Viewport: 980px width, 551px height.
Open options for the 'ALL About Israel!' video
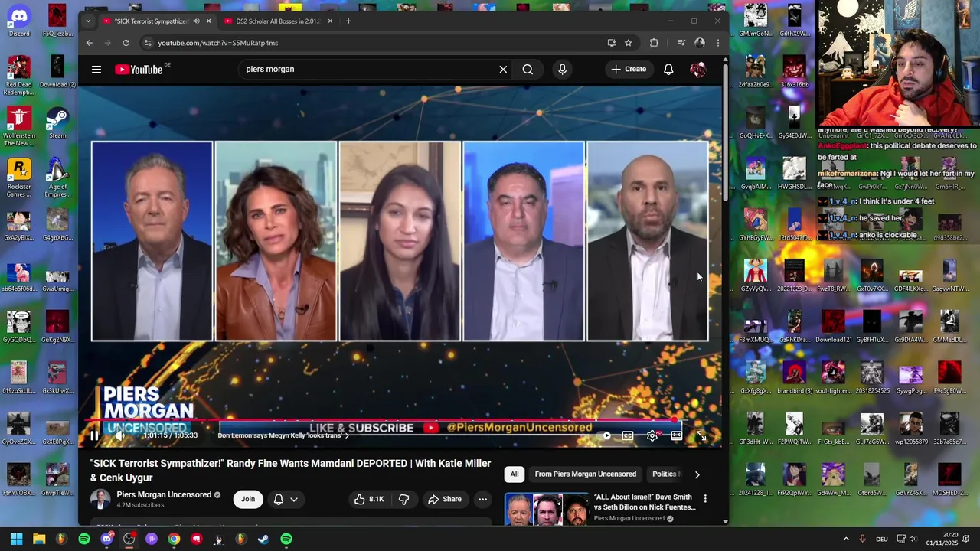(705, 499)
